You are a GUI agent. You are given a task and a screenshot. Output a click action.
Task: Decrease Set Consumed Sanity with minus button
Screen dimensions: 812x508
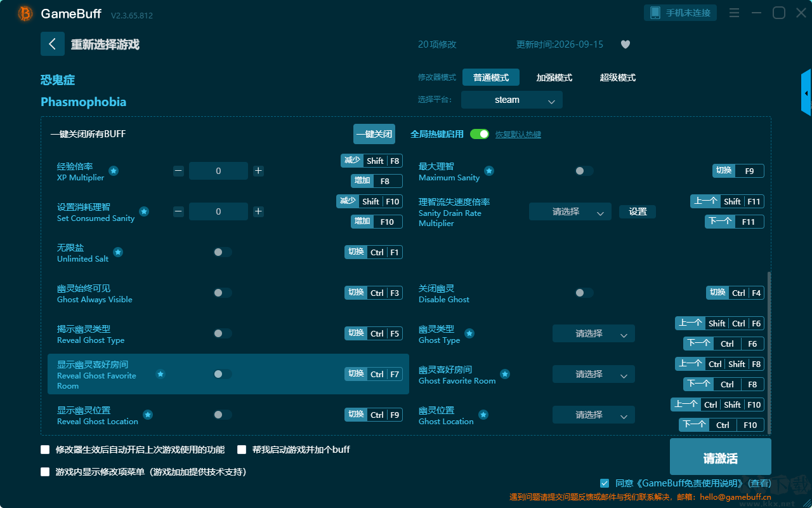178,211
